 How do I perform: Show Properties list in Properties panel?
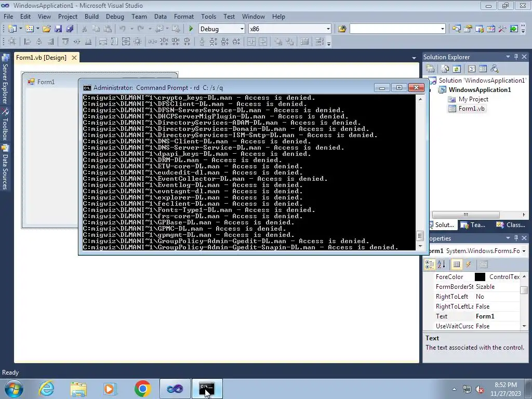tap(457, 264)
